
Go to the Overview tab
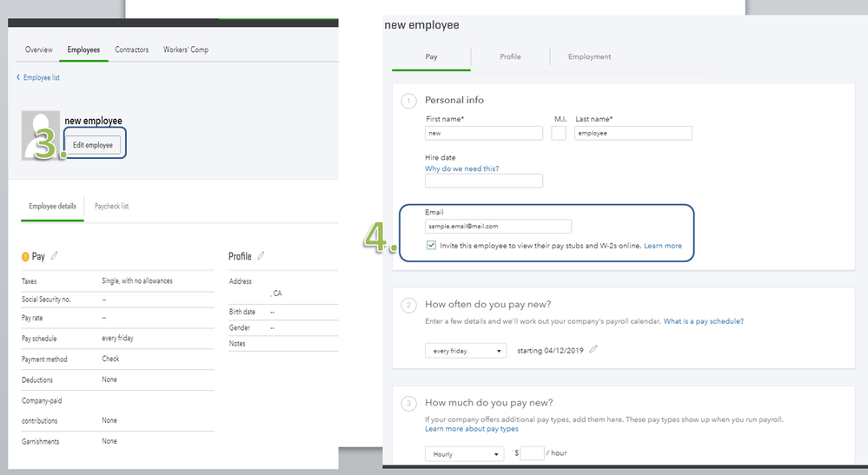tap(39, 49)
